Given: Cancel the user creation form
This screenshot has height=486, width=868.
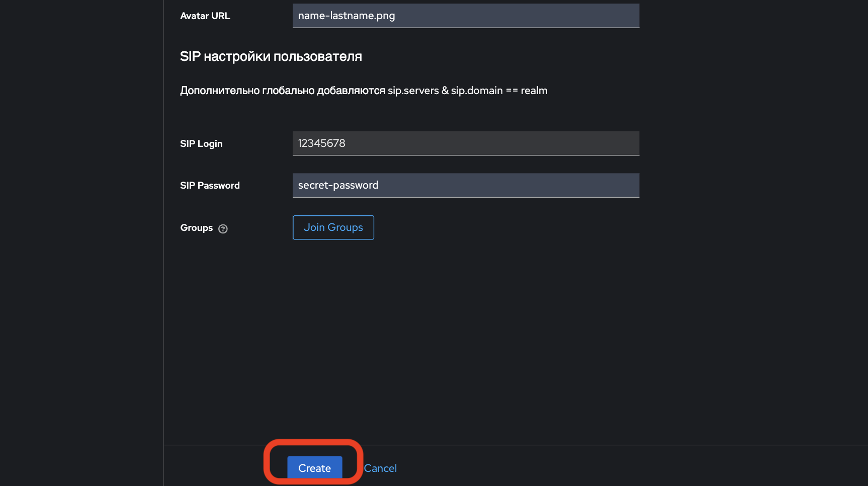Looking at the screenshot, I should point(380,468).
